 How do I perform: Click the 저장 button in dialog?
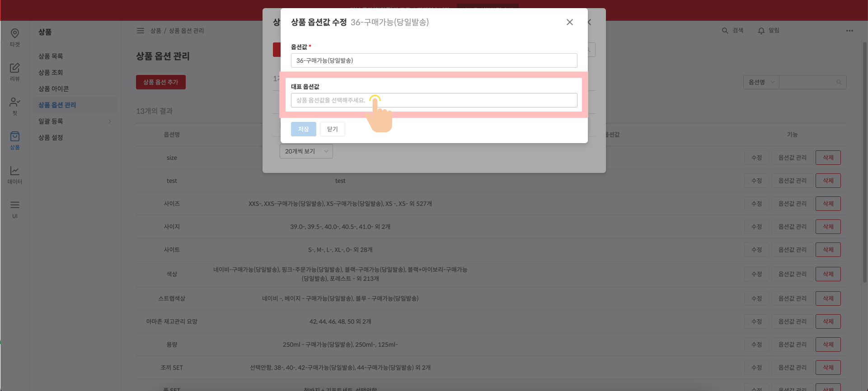click(304, 129)
